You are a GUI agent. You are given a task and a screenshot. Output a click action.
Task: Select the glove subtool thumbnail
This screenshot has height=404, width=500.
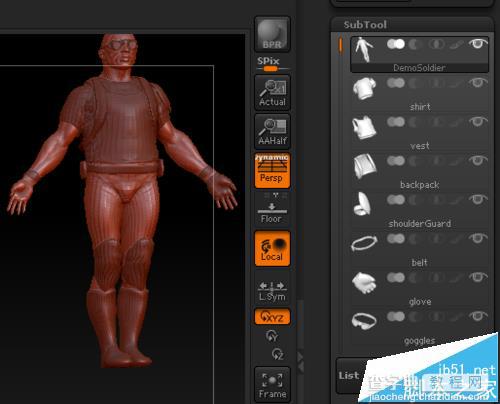click(364, 283)
